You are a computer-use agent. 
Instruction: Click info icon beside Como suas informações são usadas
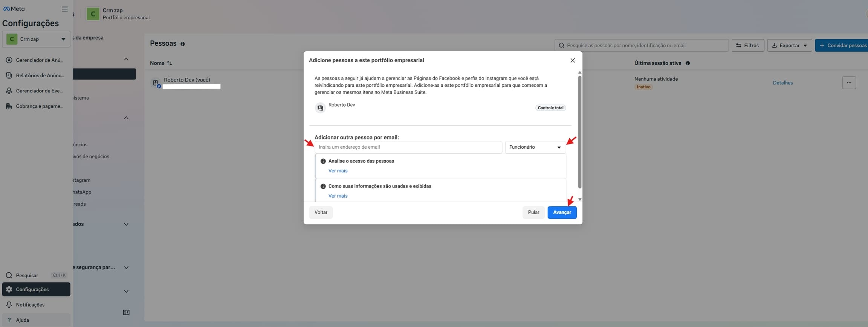pyautogui.click(x=323, y=186)
